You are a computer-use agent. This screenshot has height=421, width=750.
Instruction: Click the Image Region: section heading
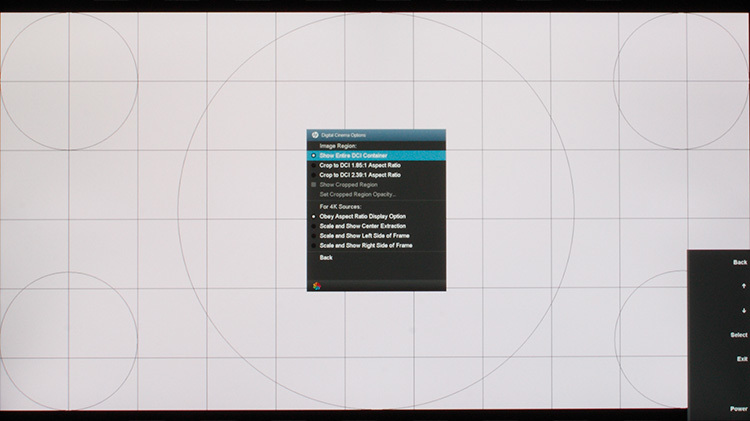coord(338,146)
